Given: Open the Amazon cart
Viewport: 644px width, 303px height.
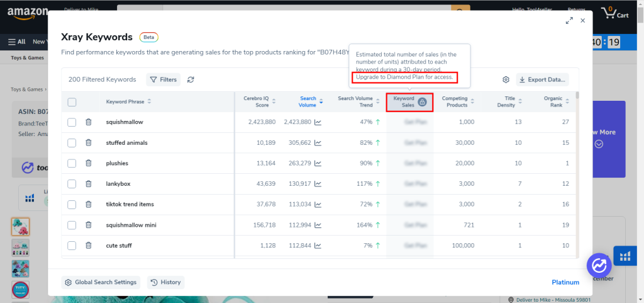Looking at the screenshot, I should tap(615, 13).
